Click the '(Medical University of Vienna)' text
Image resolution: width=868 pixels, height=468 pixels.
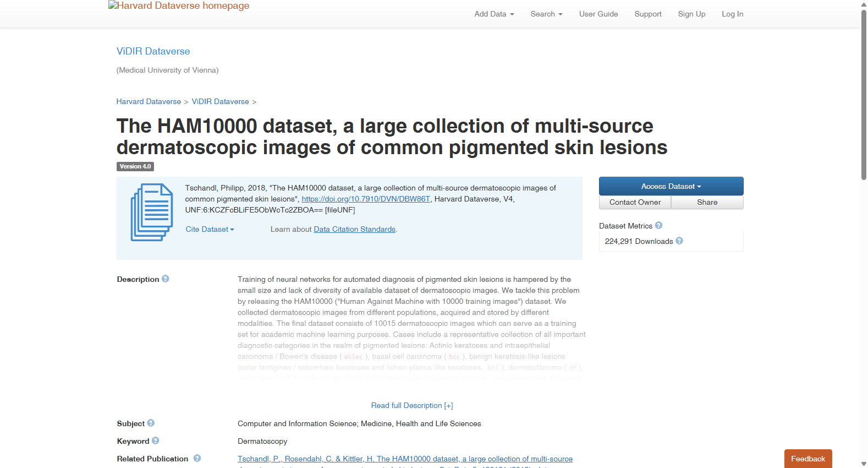pos(168,70)
